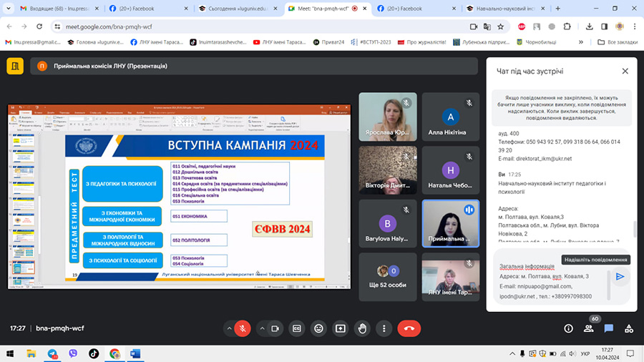This screenshot has width=644, height=362.
Task: Open ABP adblock extension icon
Action: click(x=522, y=26)
